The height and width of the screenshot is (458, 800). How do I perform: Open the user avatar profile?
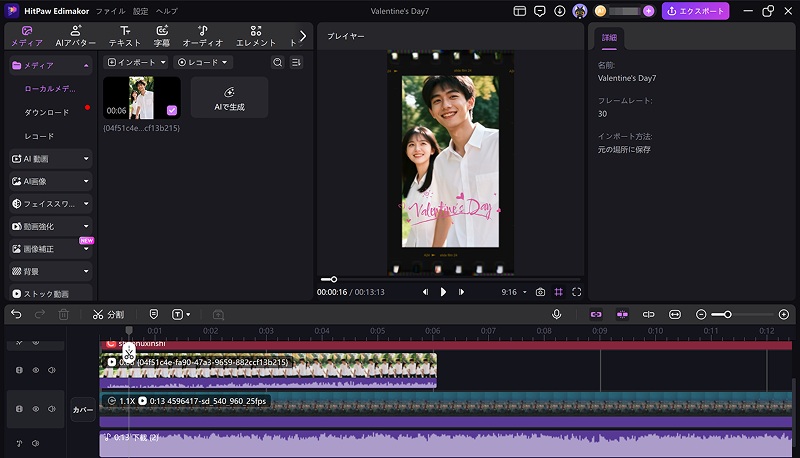click(x=580, y=11)
